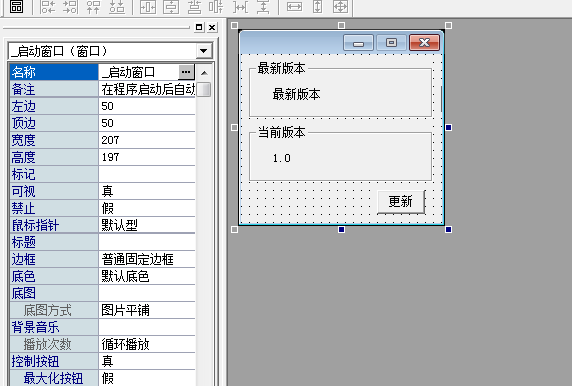This screenshot has height=386, width=572.
Task: Select the 控制按钮 property label
Action: tap(54, 362)
